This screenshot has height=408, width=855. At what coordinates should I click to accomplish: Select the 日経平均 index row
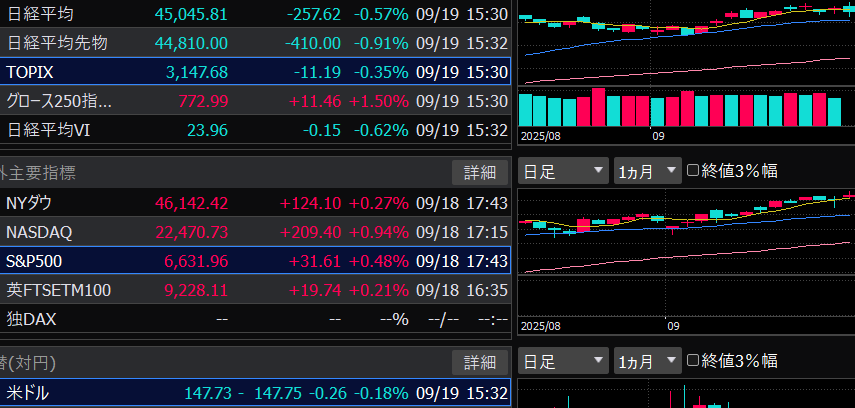[x=255, y=14]
